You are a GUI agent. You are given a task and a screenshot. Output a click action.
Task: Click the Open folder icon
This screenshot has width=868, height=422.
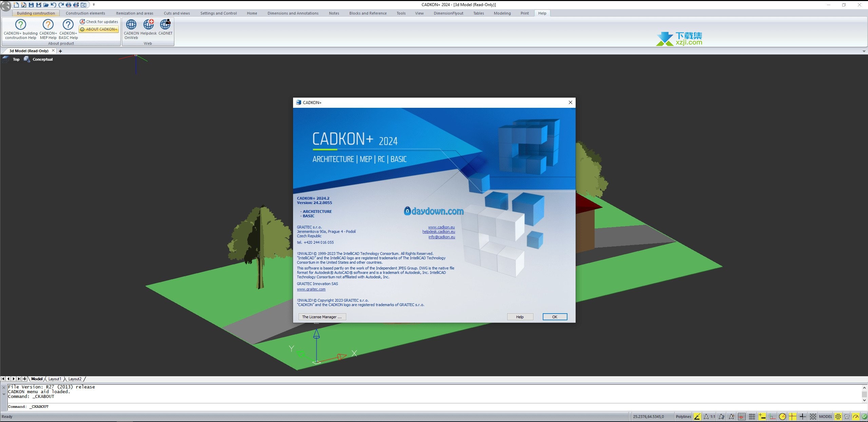click(46, 5)
